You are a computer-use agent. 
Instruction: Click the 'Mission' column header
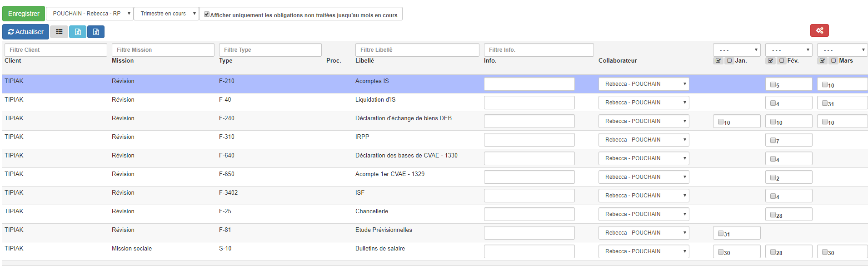click(x=123, y=61)
